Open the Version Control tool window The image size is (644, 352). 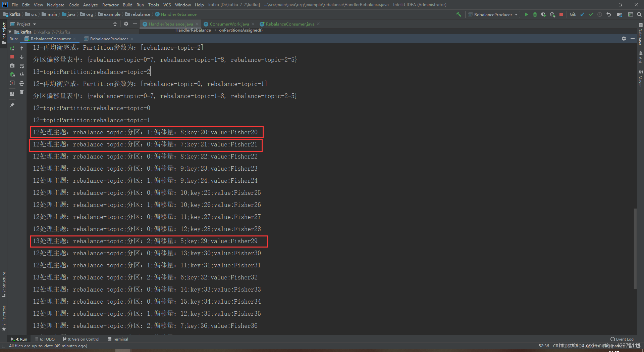[81, 339]
